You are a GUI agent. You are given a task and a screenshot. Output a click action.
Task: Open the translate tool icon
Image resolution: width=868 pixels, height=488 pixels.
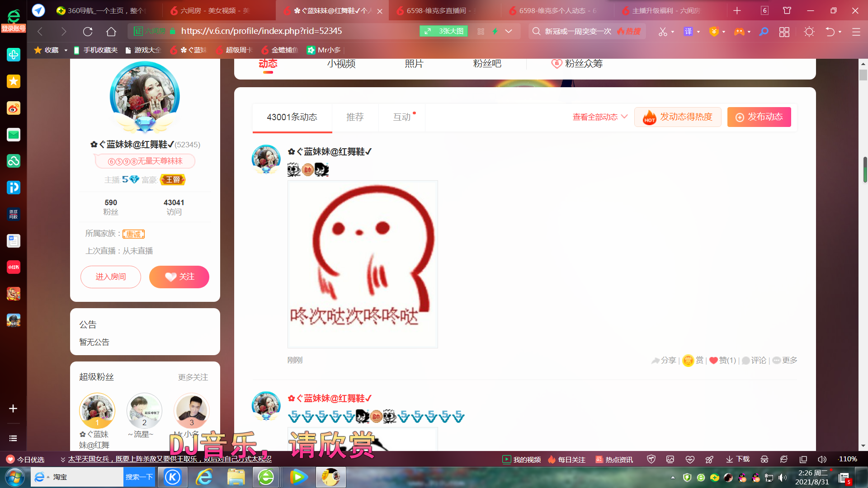[688, 32]
